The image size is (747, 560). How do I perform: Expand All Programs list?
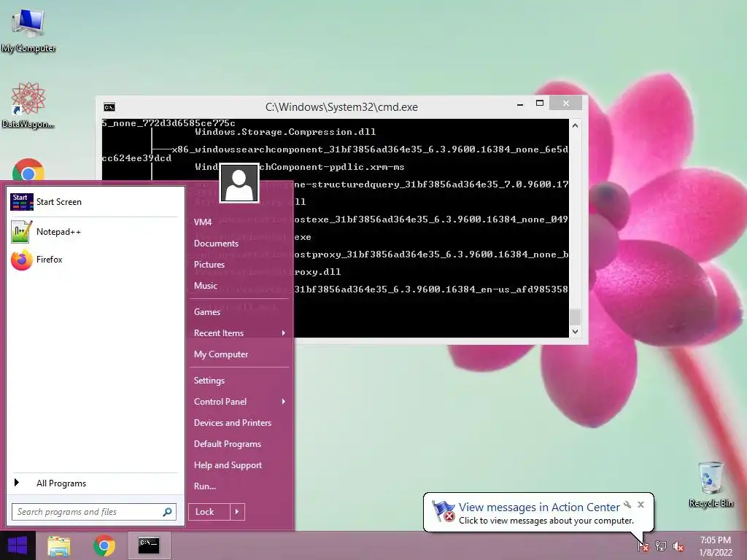tap(94, 483)
